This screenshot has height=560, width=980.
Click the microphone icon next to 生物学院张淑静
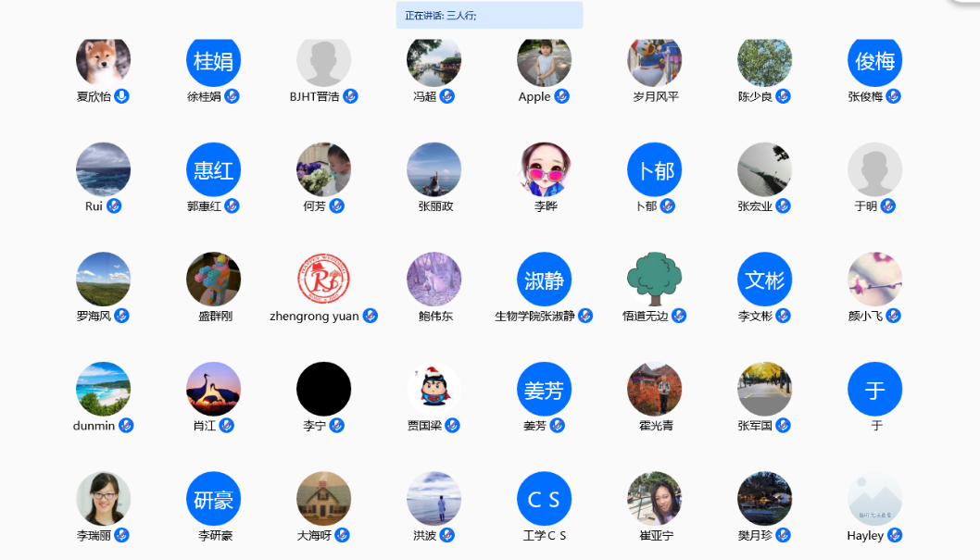click(x=585, y=316)
